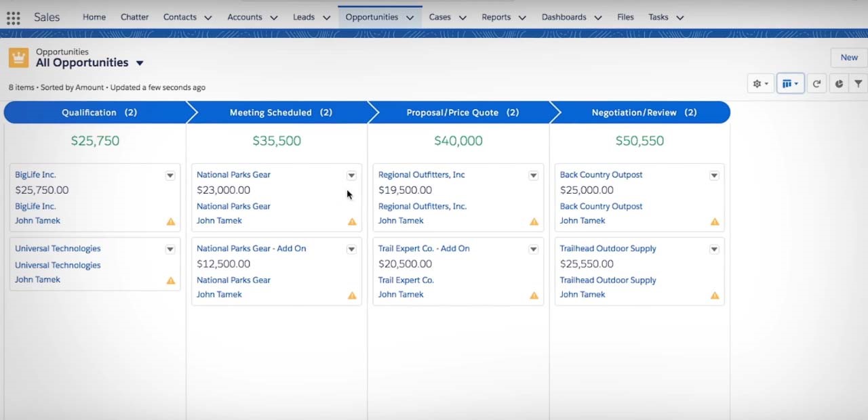The height and width of the screenshot is (420, 868).
Task: Expand the Regional Outfitters, Inc card menu
Action: (534, 175)
